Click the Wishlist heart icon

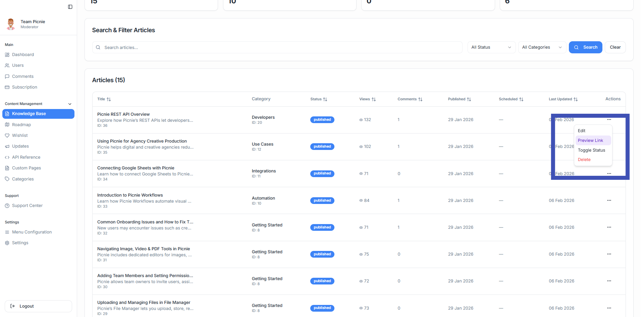click(7, 136)
